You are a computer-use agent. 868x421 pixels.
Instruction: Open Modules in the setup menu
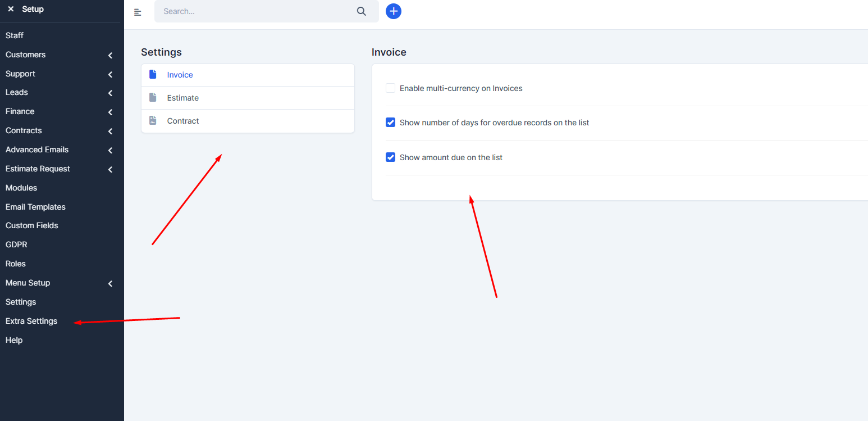coord(21,188)
